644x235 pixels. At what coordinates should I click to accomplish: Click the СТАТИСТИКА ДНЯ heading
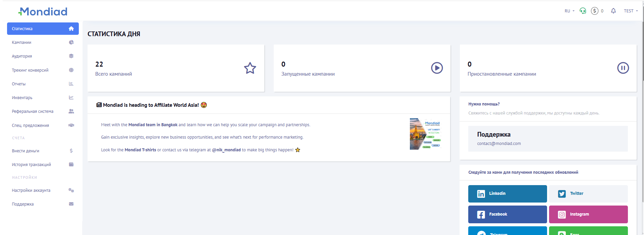click(114, 34)
